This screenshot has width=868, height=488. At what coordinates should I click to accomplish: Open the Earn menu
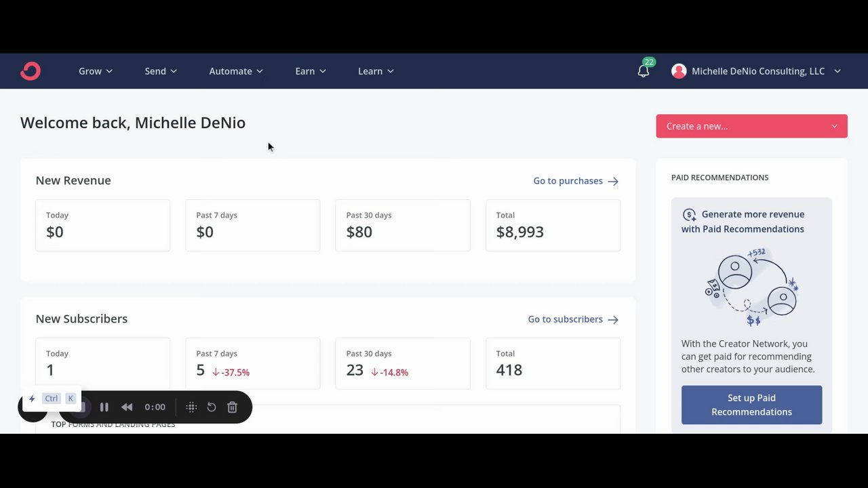click(x=311, y=71)
